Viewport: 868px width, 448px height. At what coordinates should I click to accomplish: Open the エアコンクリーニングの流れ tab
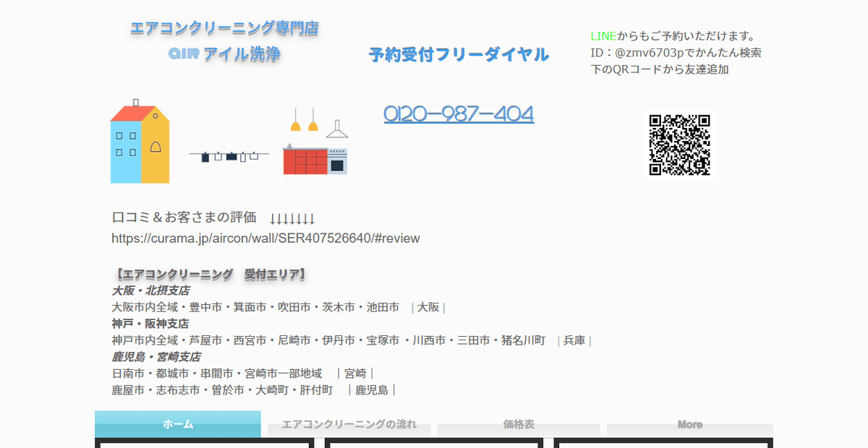(x=349, y=424)
